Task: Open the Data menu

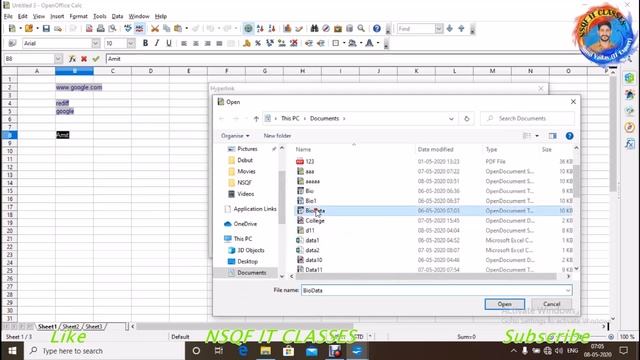Action: (117, 16)
